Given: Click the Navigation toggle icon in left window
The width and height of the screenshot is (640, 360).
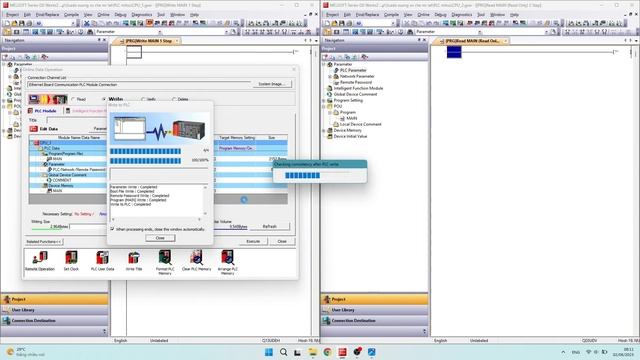Looking at the screenshot, I should 7,31.
